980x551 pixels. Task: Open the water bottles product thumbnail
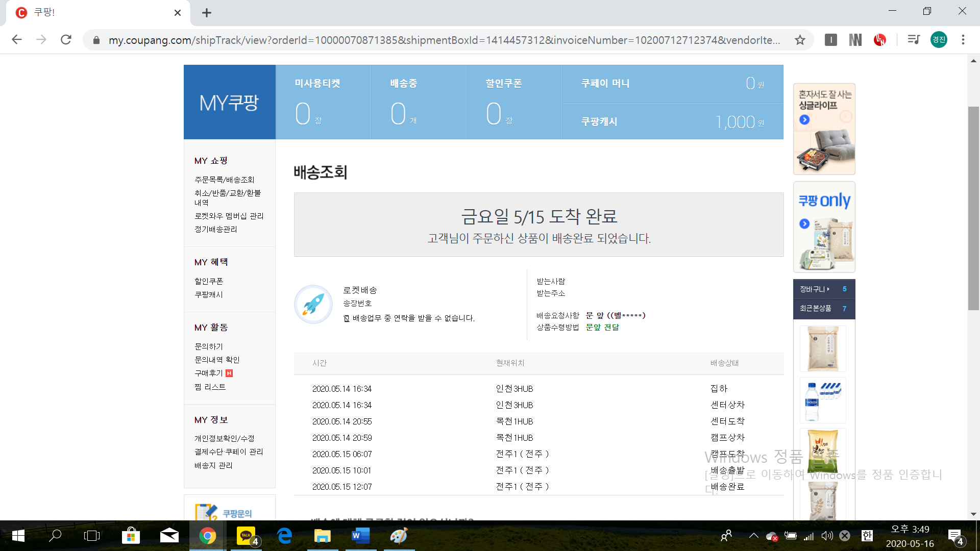point(822,400)
